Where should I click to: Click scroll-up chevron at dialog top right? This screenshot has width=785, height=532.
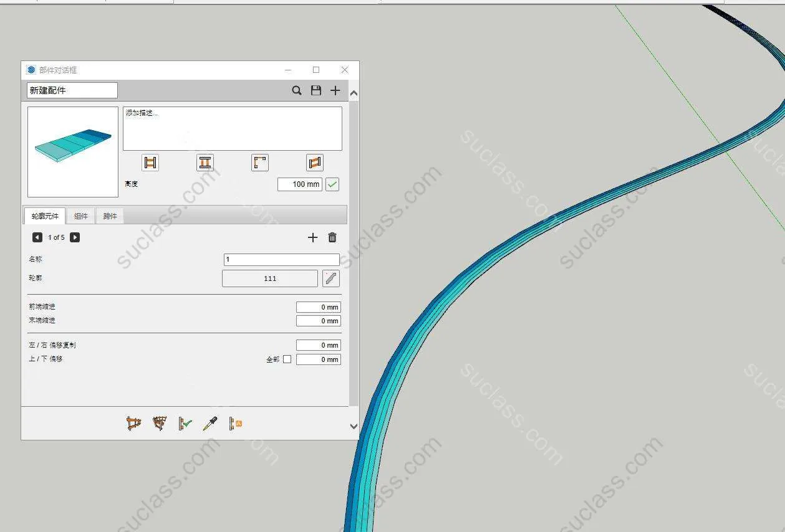coord(354,94)
